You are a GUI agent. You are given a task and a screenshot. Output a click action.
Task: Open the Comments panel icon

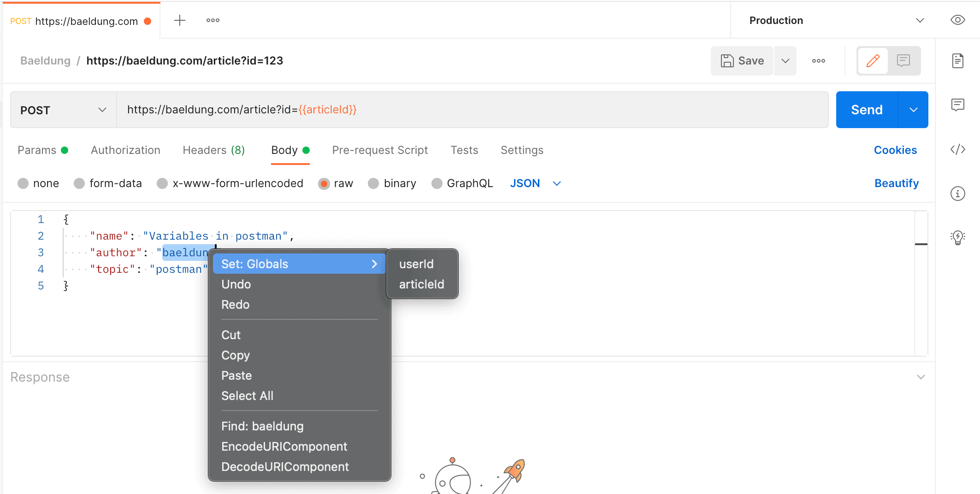coord(958,105)
